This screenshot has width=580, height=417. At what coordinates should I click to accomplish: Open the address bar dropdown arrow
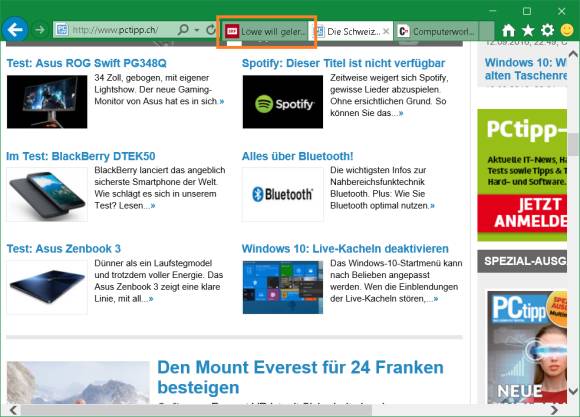click(197, 30)
